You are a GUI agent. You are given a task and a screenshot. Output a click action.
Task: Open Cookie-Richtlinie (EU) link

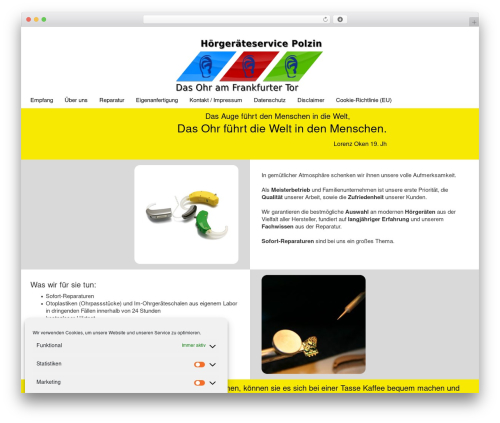(x=364, y=100)
